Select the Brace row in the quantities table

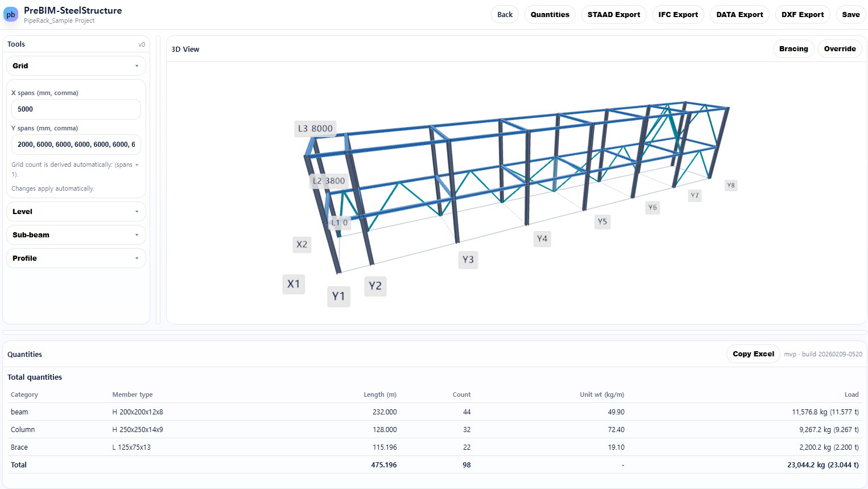point(228,447)
